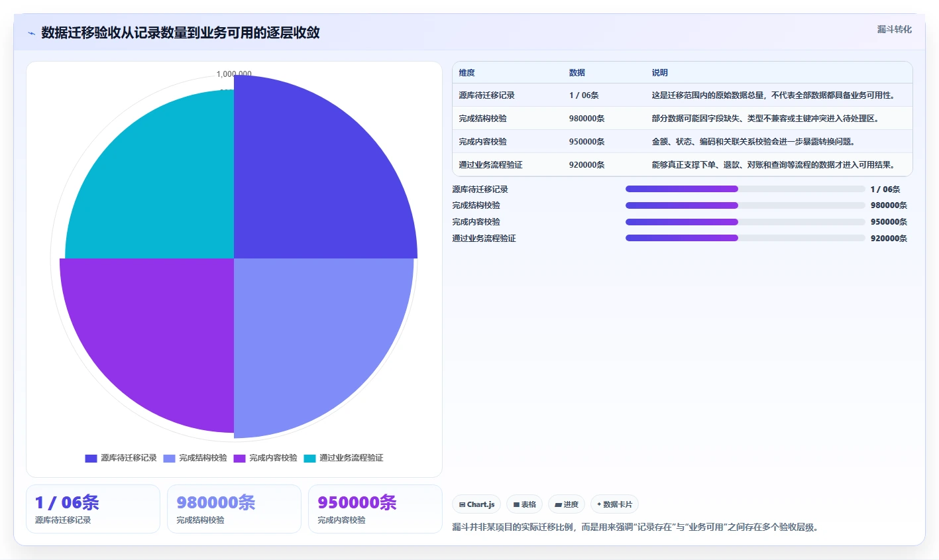Click the description mentioning 下单、退款
The height and width of the screenshot is (560, 939).
tap(773, 165)
